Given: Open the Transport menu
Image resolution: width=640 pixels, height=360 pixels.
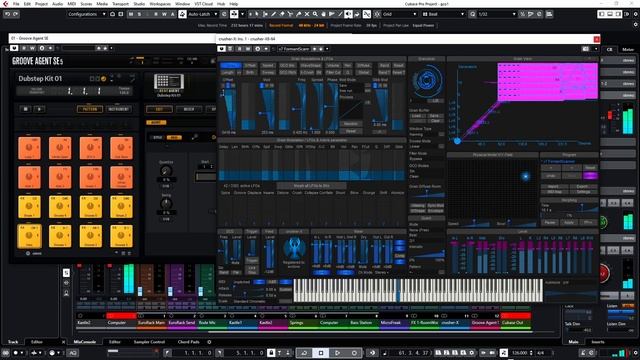Looking at the screenshot, I should [x=120, y=4].
